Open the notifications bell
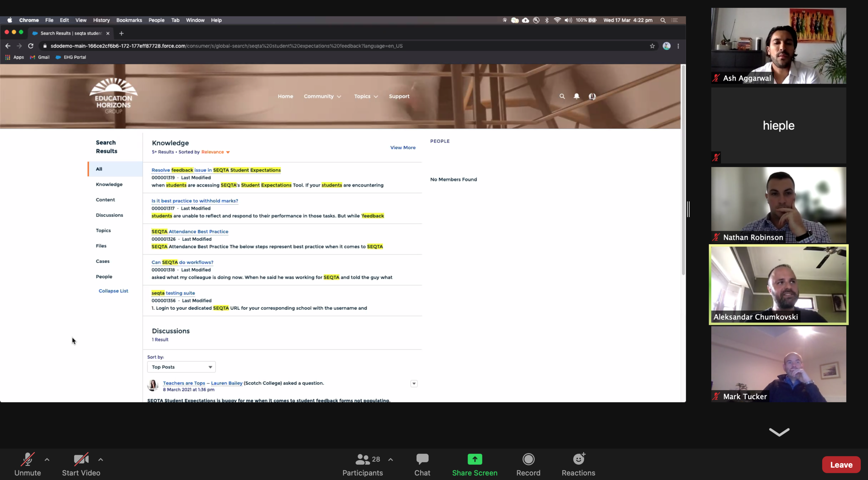The height and width of the screenshot is (480, 868). (576, 96)
